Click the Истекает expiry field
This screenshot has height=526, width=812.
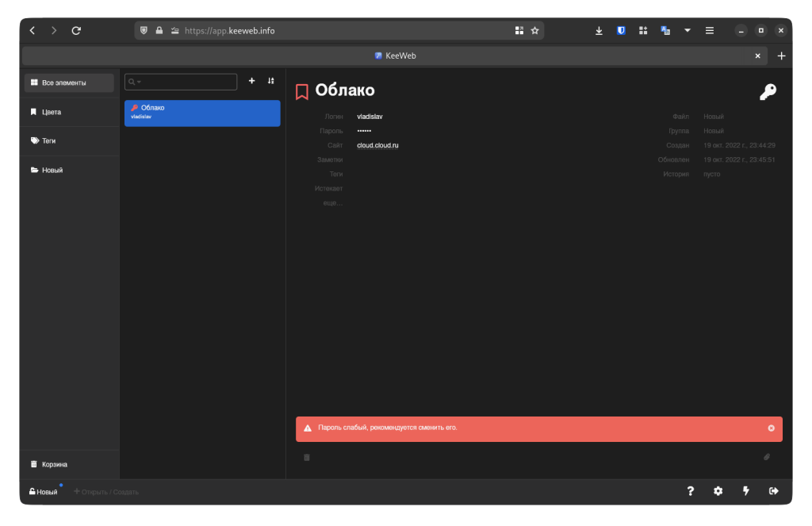click(328, 189)
